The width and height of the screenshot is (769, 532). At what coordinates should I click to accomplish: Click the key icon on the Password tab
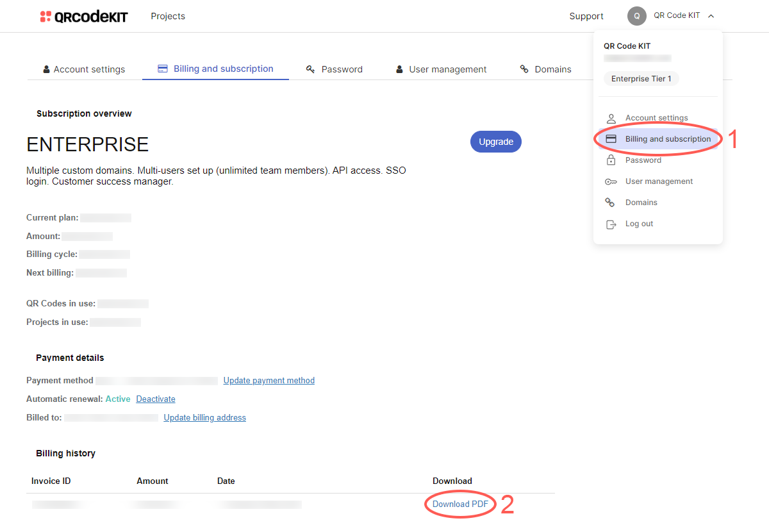(310, 68)
